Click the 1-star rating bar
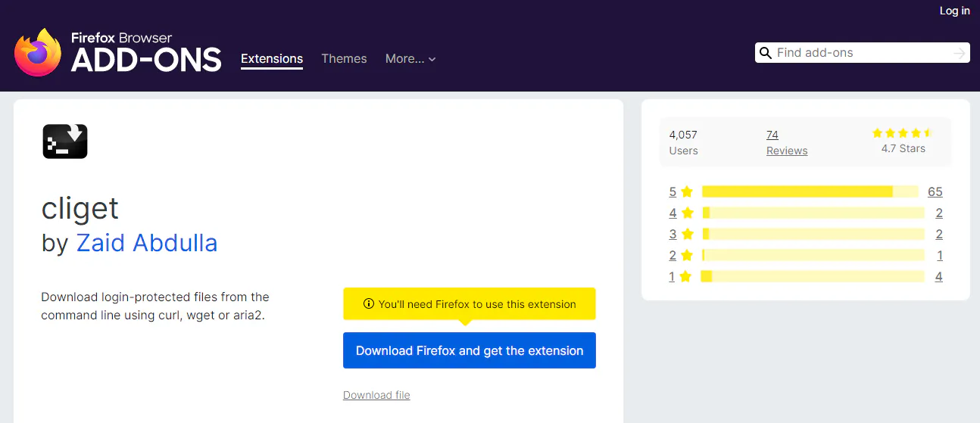 click(813, 276)
